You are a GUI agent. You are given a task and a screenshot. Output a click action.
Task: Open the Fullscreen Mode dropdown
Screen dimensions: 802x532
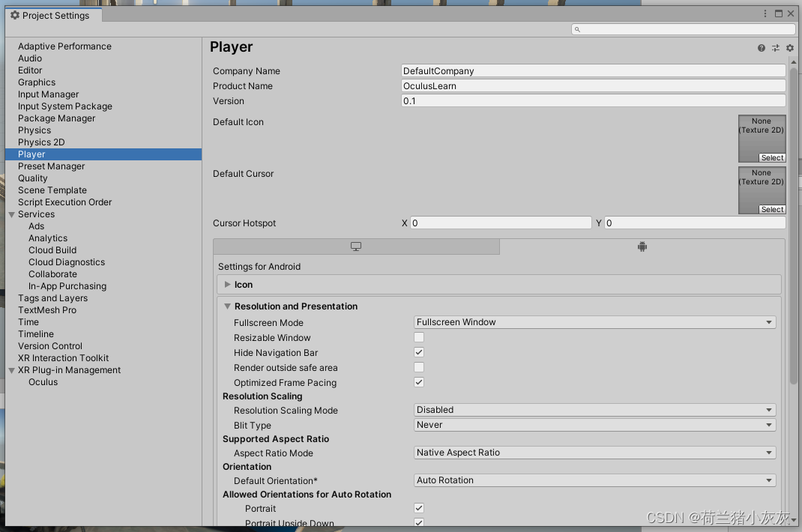click(594, 322)
